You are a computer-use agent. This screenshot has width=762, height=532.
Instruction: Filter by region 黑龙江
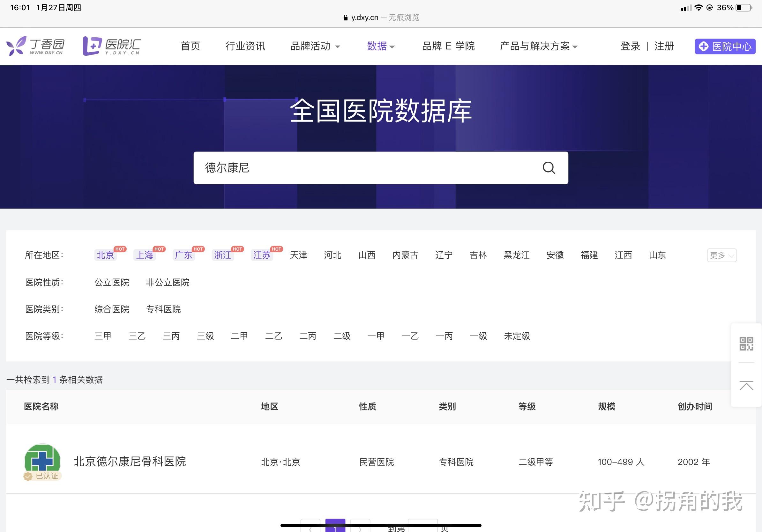coord(516,255)
